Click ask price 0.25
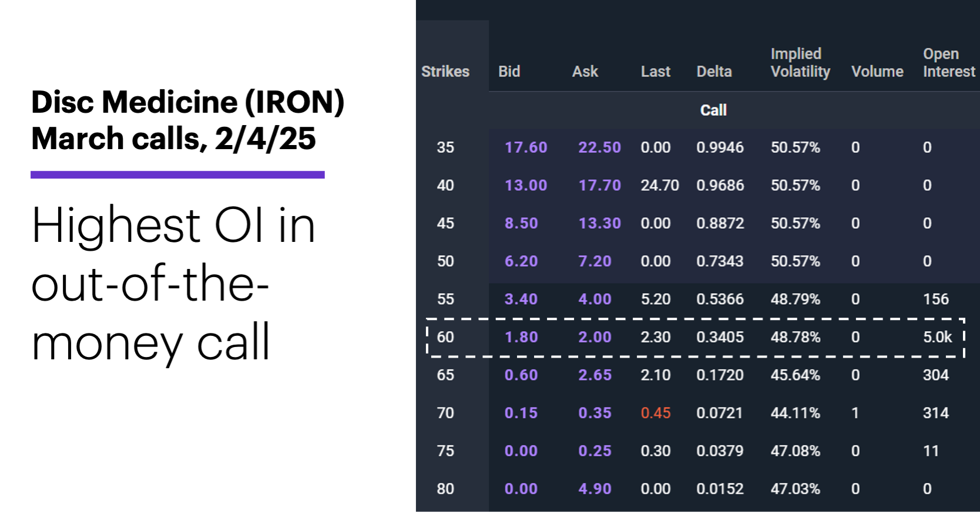Screen dimensions: 980x512 595,451
